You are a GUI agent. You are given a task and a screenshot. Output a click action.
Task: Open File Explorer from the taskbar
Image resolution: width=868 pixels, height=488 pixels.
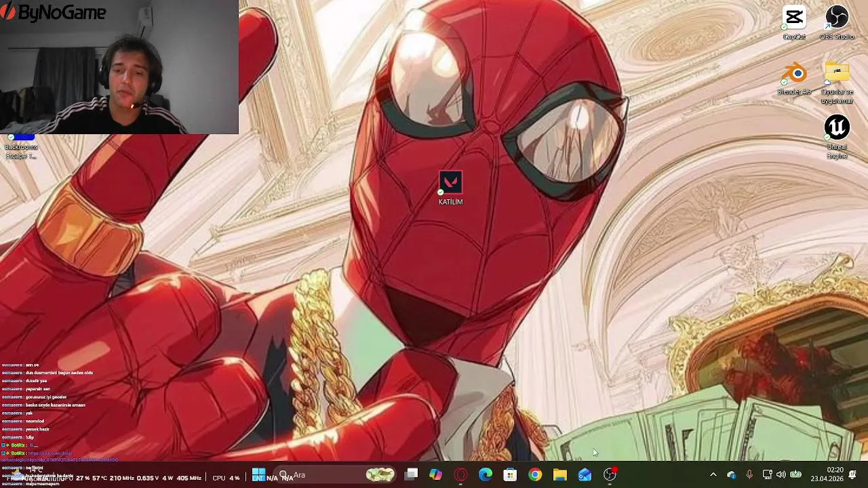tap(559, 475)
